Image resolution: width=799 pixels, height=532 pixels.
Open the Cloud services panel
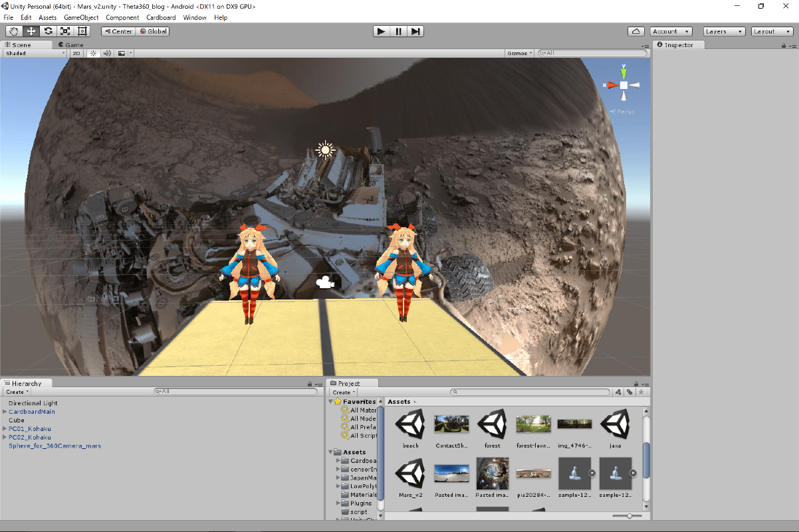(x=636, y=31)
